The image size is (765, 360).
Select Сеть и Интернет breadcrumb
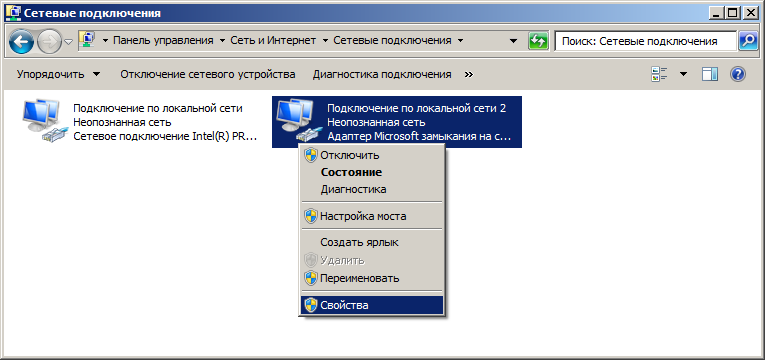tap(273, 40)
